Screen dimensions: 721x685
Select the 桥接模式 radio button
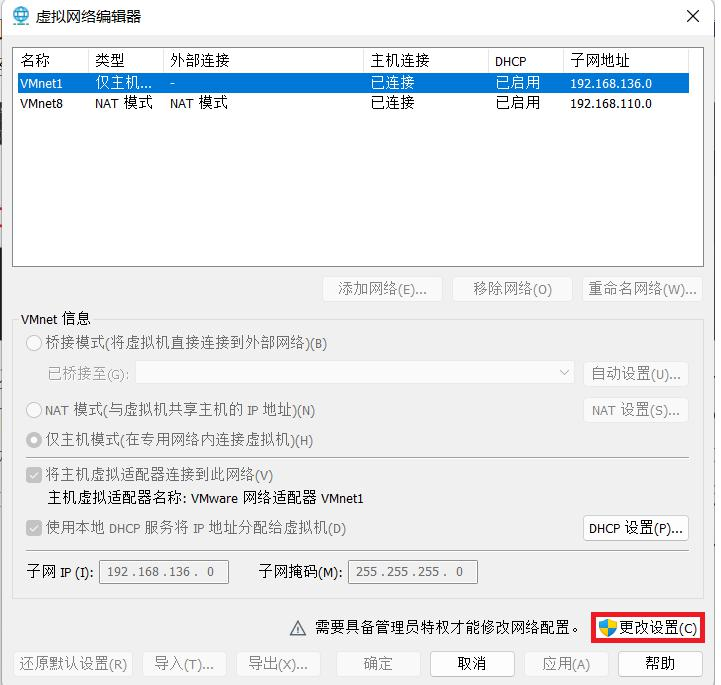[x=34, y=343]
